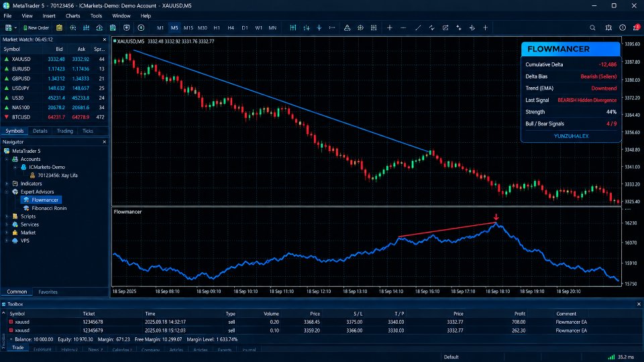This screenshot has width=644, height=362.
Task: Open notifications icon with red badge
Action: pos(636,27)
